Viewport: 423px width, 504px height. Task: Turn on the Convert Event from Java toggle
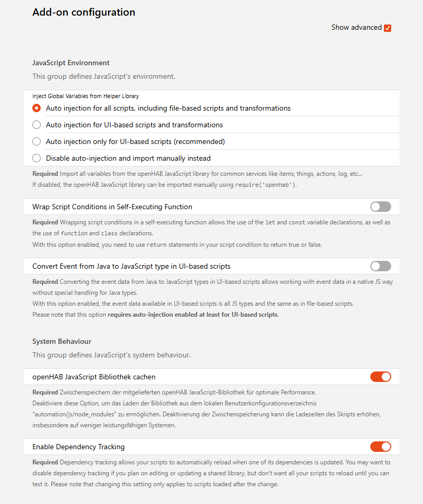point(380,266)
